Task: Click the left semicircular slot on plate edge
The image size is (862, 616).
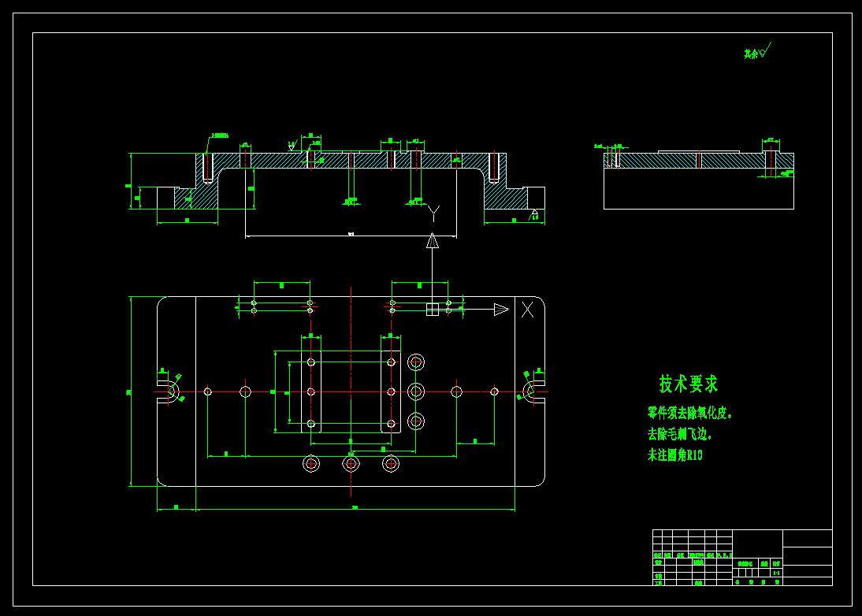Action: point(169,391)
